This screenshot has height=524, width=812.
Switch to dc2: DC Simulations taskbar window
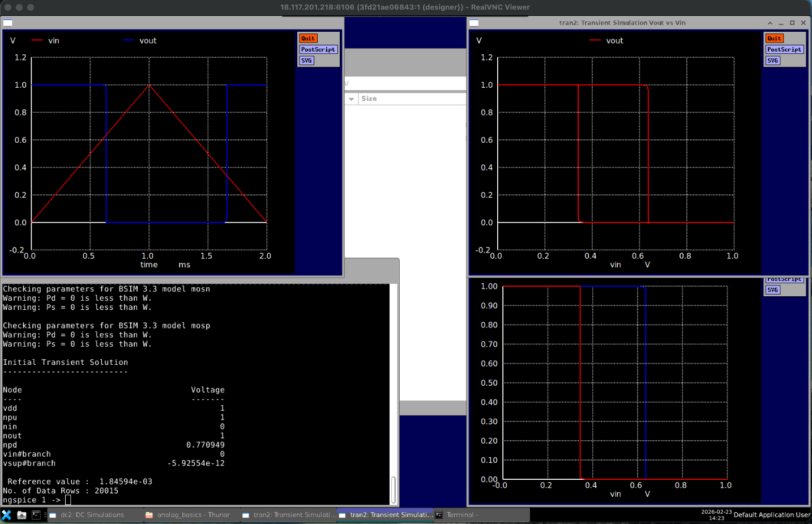pos(92,515)
